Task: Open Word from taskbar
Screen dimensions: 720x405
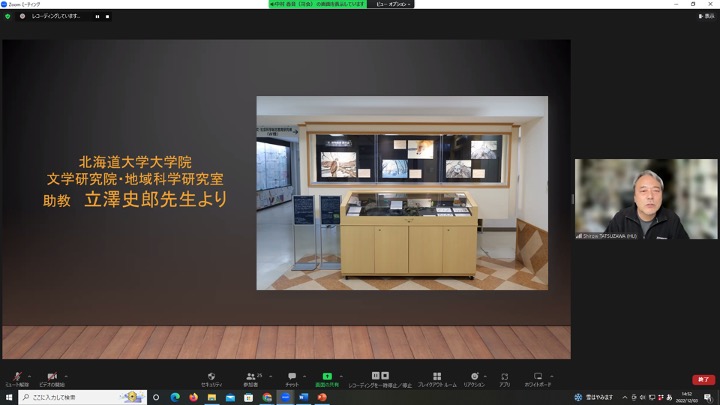Action: pyautogui.click(x=304, y=397)
